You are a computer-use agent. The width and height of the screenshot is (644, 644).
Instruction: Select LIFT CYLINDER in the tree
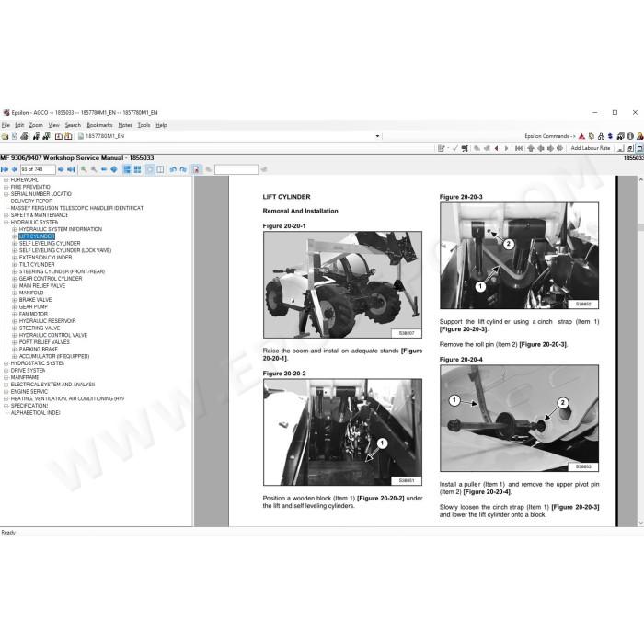37,236
